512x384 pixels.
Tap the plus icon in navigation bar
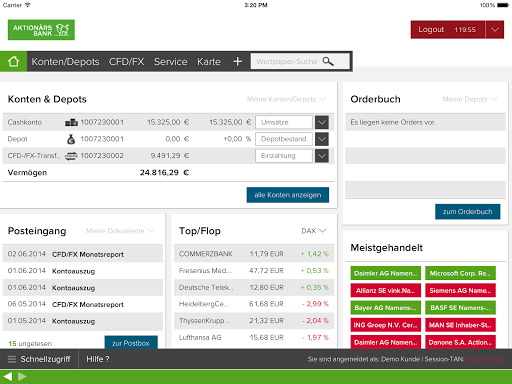pos(237,61)
